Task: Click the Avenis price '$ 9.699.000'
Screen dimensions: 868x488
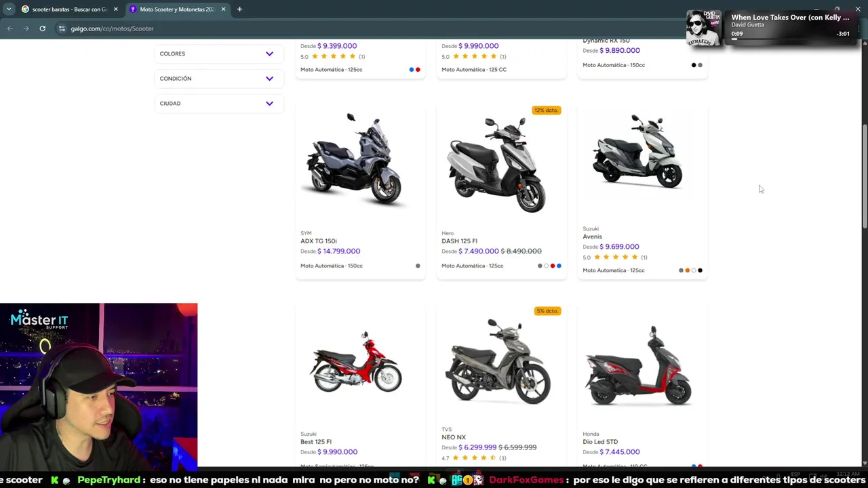Action: click(x=619, y=247)
